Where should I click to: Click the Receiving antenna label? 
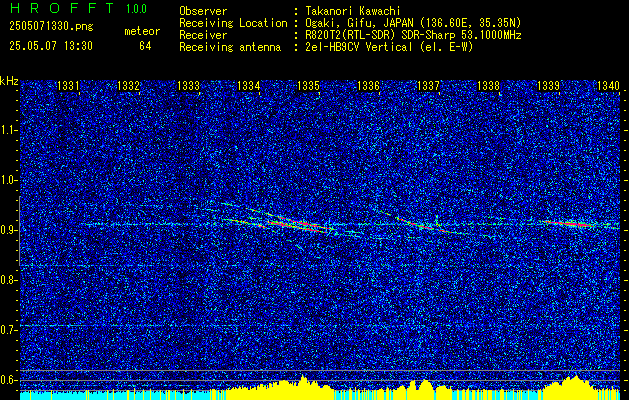(x=230, y=47)
